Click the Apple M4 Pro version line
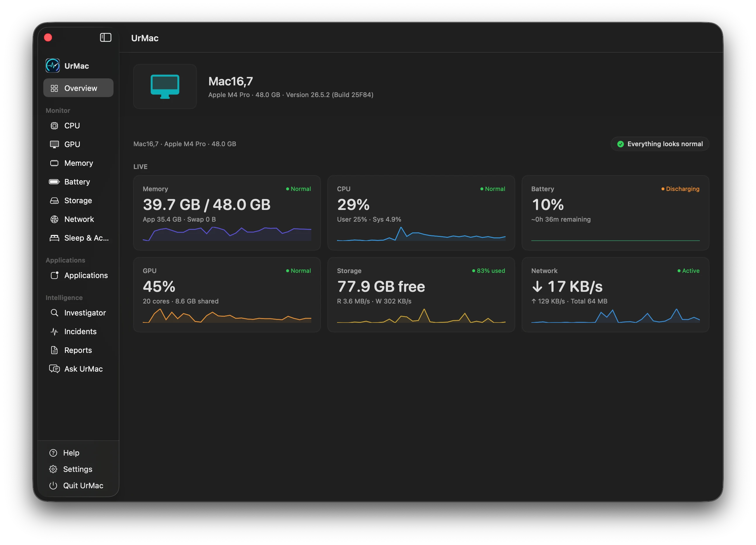This screenshot has width=756, height=545. tap(291, 95)
